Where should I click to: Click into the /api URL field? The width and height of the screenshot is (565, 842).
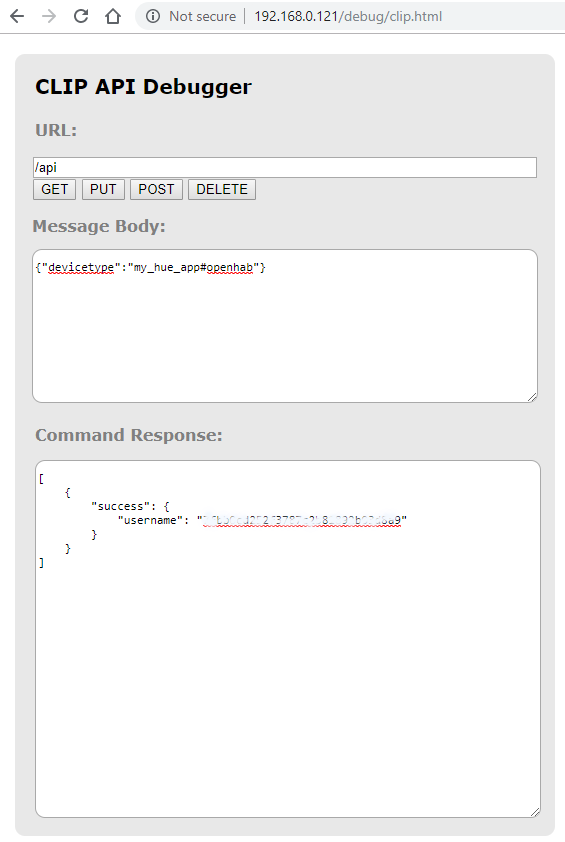click(x=285, y=168)
